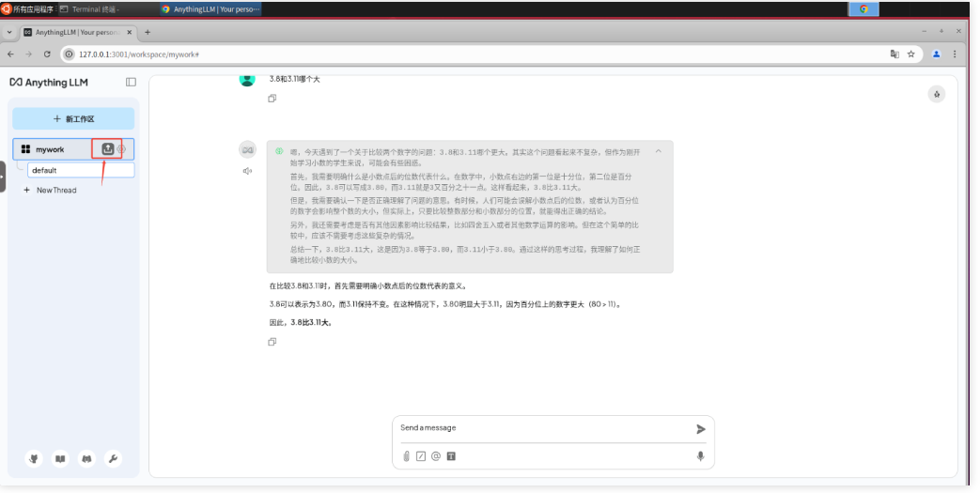Select AnythingLLM window in top taskbar
Viewport: 980px width, 493px height.
[210, 8]
